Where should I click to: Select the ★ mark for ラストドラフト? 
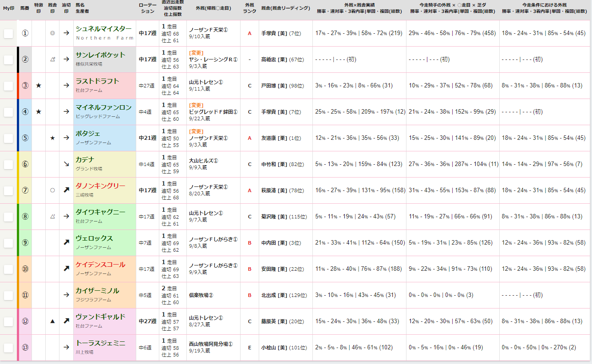pos(39,85)
